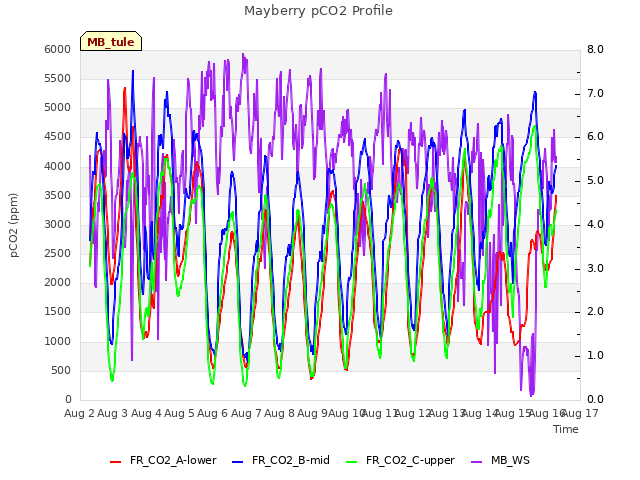Click the Aug 6 date label
The image size is (640, 480).
tap(213, 413)
